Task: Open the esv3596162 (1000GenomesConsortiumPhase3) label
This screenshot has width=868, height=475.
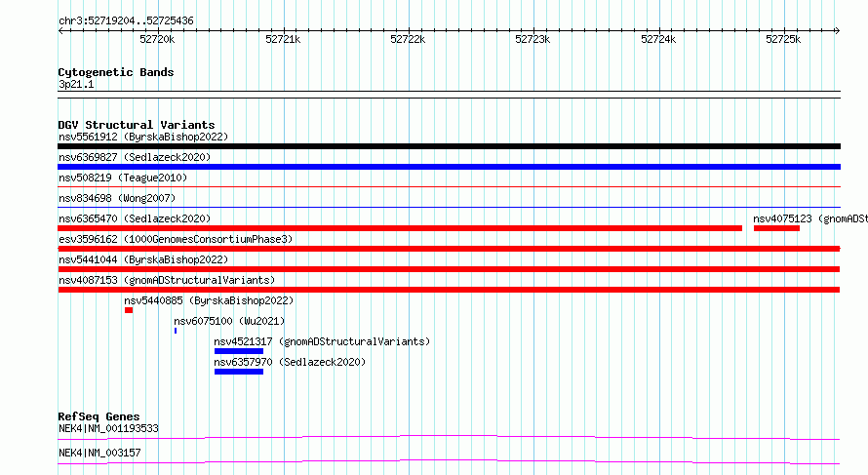Action: (176, 239)
